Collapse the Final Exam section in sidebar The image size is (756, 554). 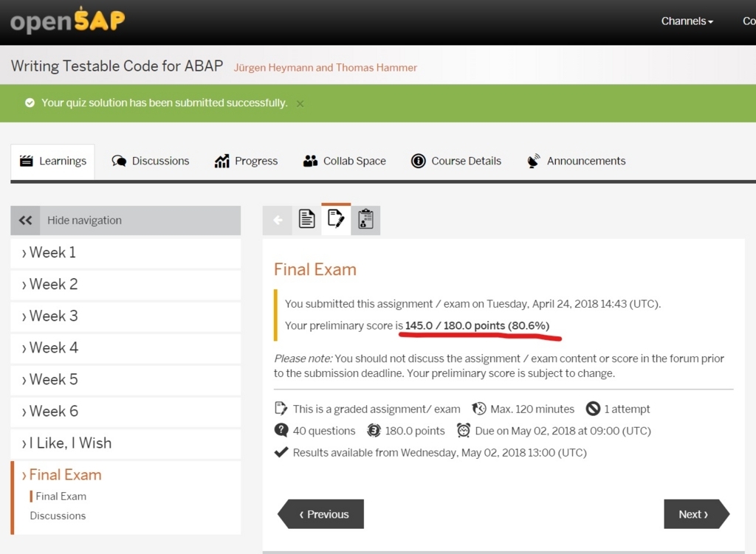pos(65,475)
